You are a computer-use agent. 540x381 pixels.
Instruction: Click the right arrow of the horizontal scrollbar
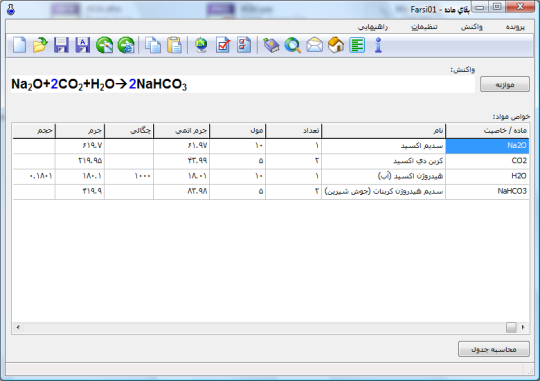click(x=523, y=327)
